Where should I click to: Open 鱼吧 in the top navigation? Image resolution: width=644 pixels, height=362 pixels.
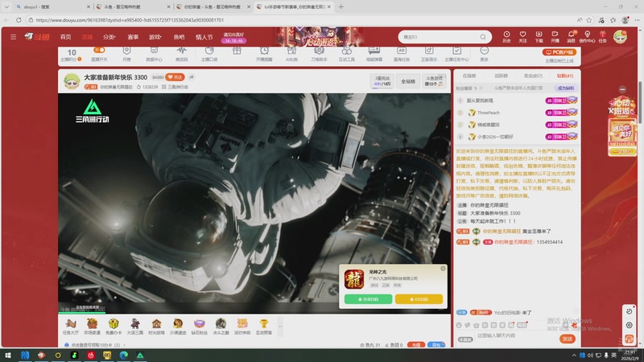tap(179, 37)
